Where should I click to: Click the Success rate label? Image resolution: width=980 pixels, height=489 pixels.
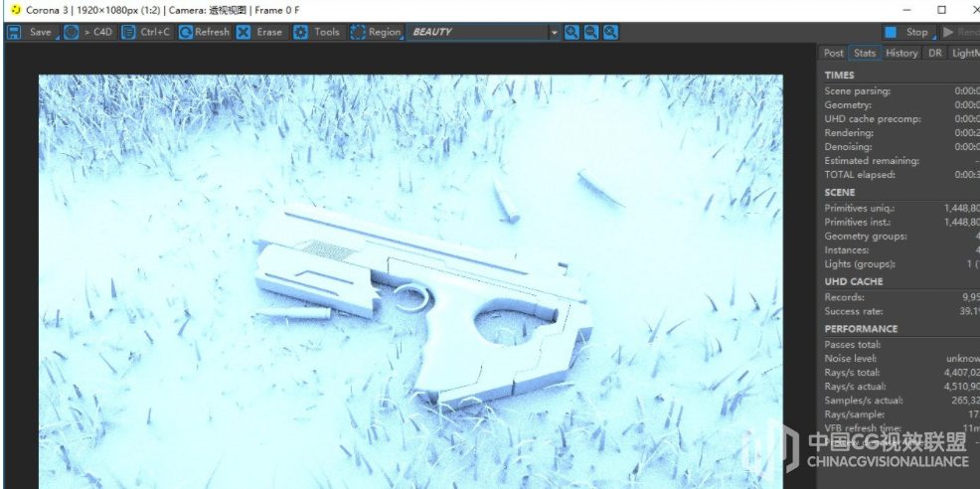853,311
